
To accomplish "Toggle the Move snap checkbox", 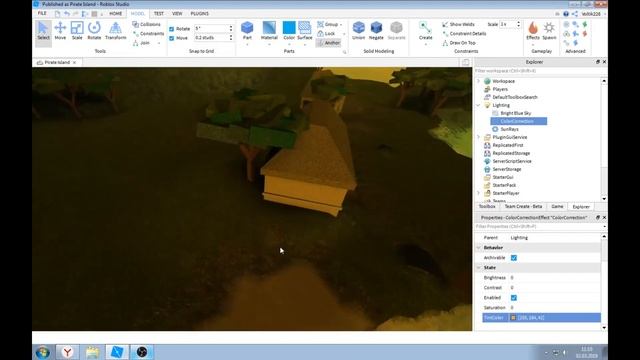I will (171, 38).
